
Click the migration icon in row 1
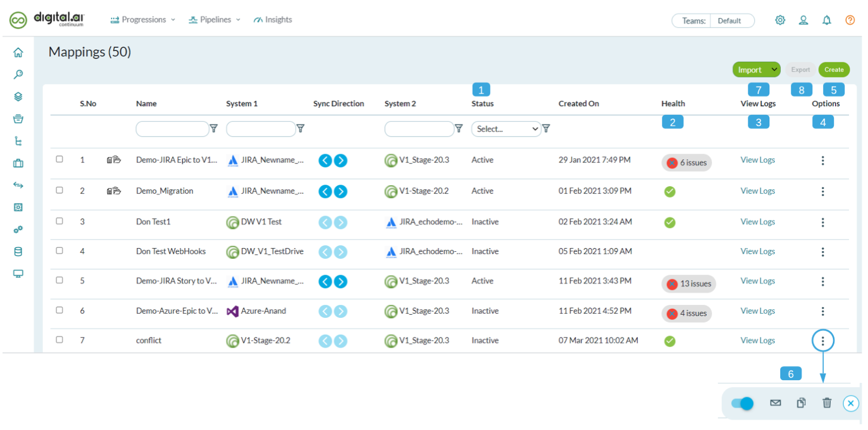coord(114,160)
